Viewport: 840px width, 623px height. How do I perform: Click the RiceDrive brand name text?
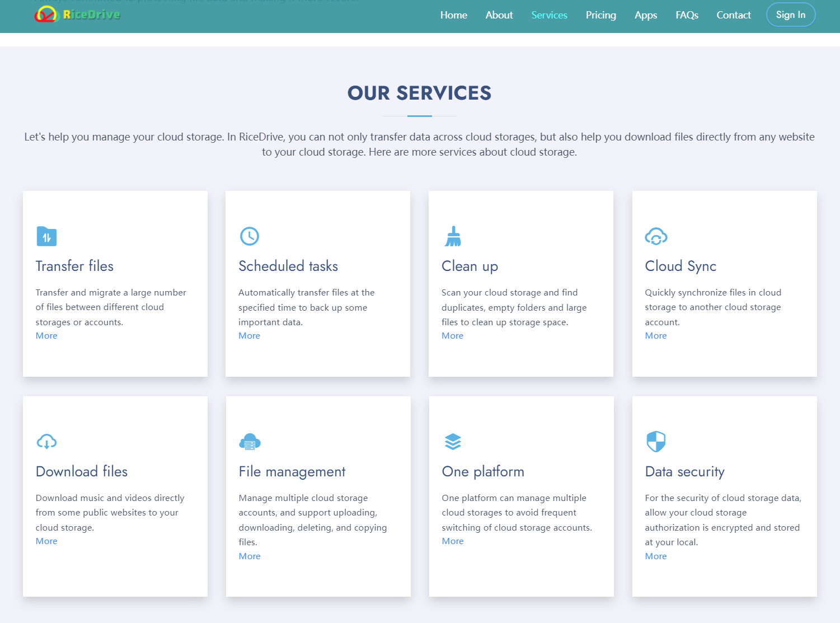pos(91,15)
